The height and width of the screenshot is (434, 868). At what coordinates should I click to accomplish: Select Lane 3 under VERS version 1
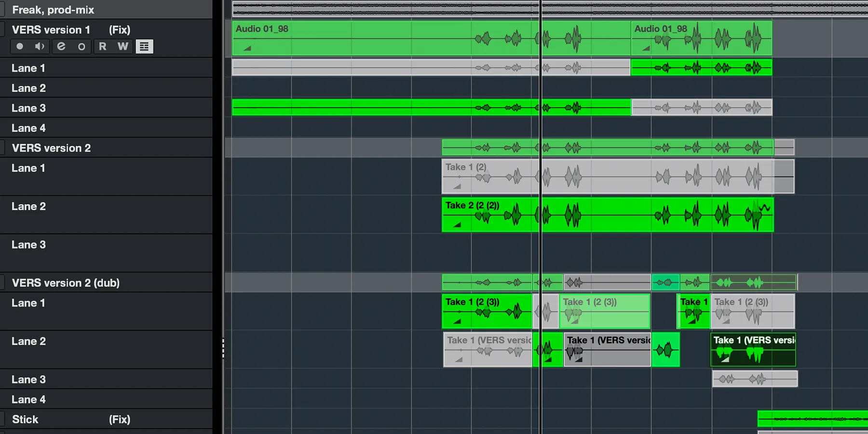(28, 108)
